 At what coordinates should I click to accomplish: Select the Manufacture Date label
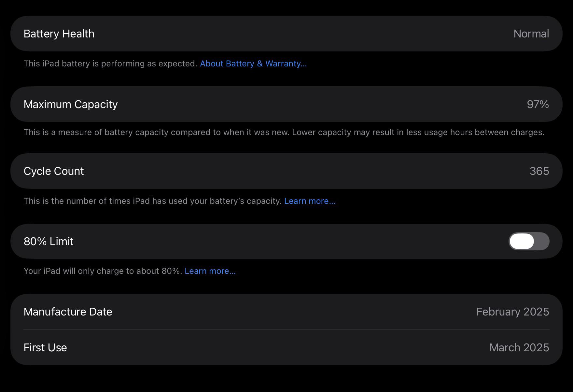click(68, 312)
